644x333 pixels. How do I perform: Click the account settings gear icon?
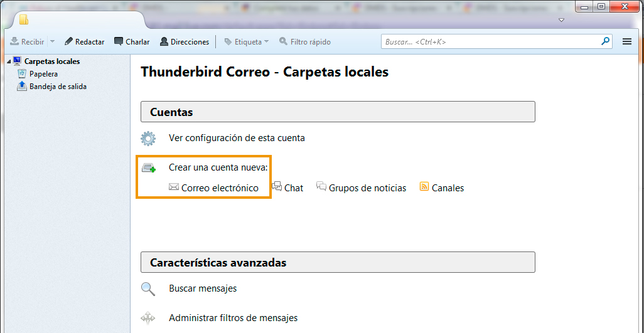[x=148, y=138]
